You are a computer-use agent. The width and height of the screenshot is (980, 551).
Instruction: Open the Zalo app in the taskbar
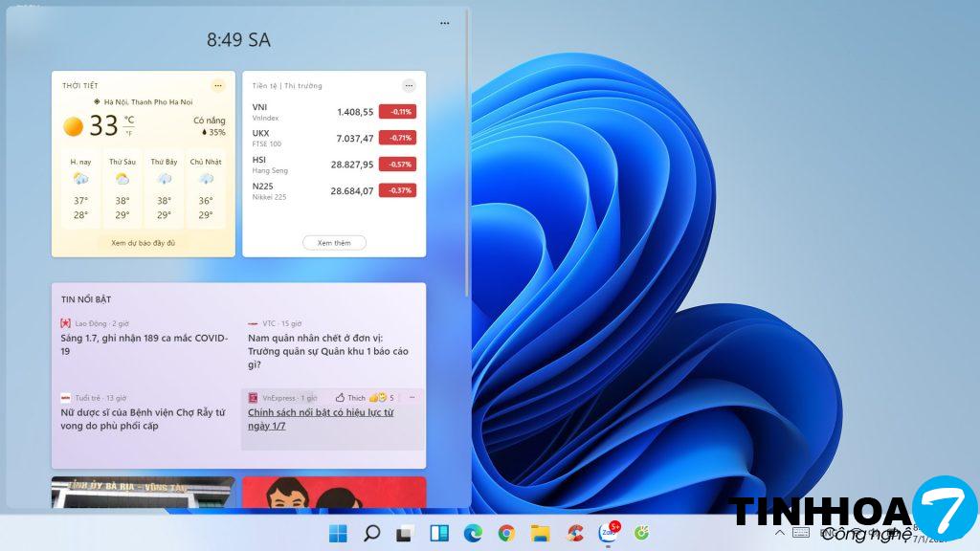click(607, 533)
